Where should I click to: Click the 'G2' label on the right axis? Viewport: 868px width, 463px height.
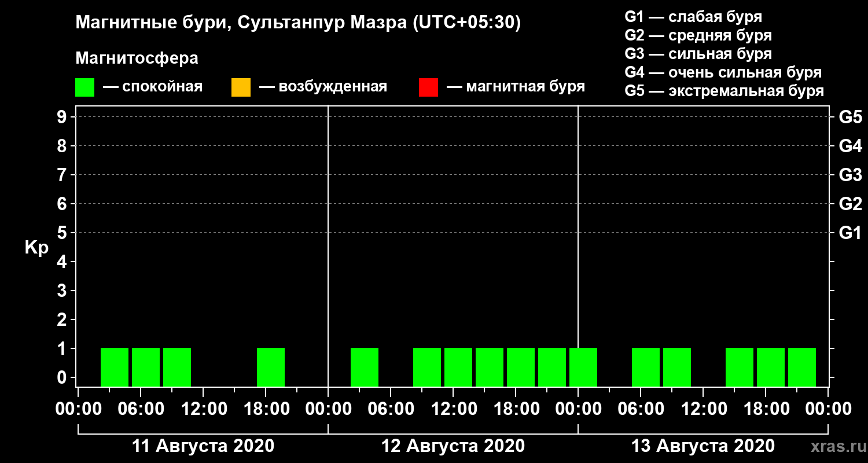(x=851, y=204)
